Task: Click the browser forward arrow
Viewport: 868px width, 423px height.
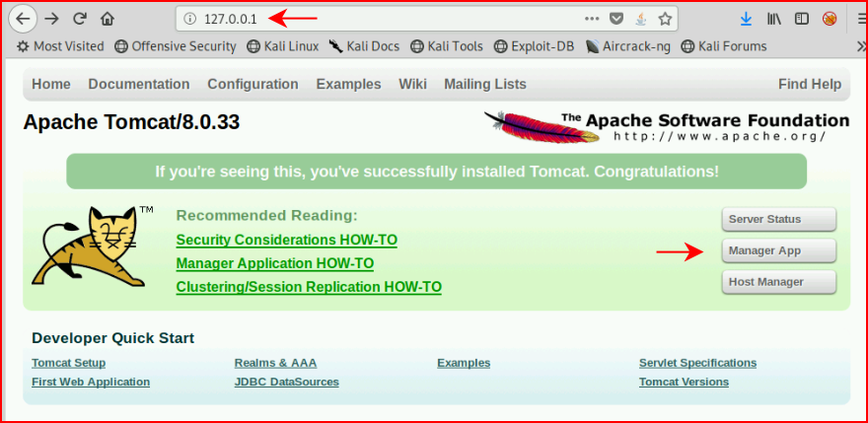Action: [x=51, y=19]
